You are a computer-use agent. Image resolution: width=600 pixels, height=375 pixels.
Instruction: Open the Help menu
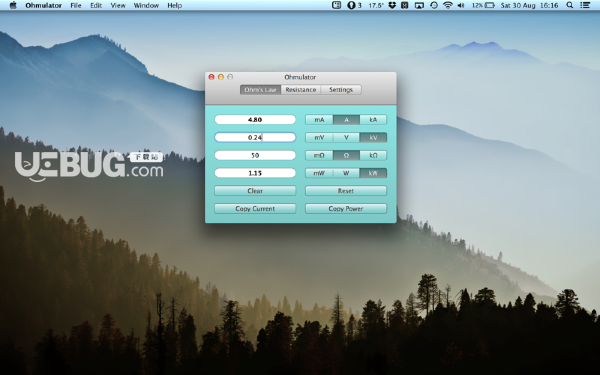pyautogui.click(x=174, y=5)
